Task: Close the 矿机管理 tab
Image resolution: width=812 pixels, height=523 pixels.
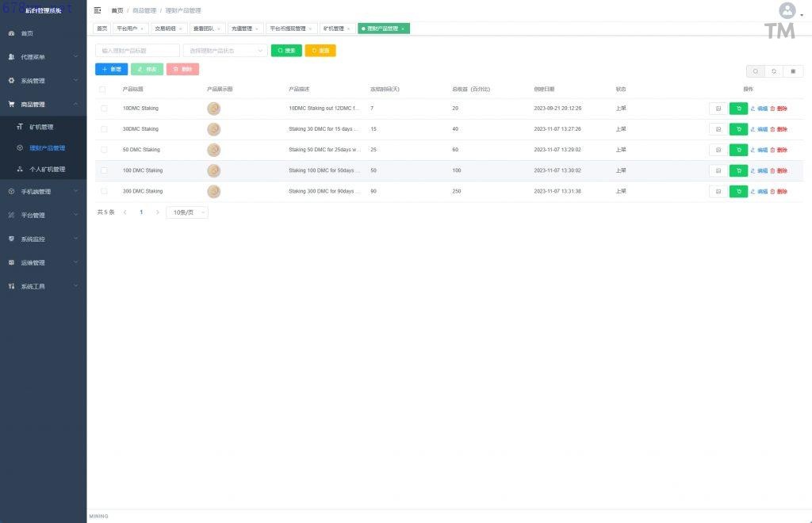Action: pos(348,29)
